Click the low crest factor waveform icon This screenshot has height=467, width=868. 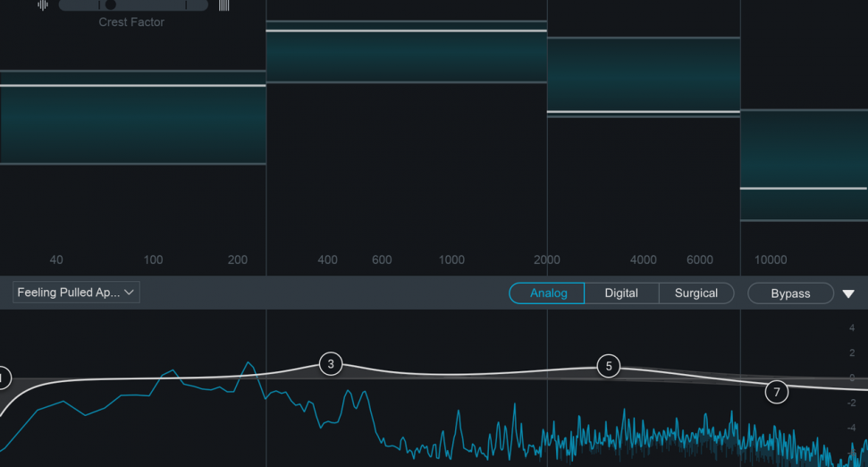(x=43, y=5)
